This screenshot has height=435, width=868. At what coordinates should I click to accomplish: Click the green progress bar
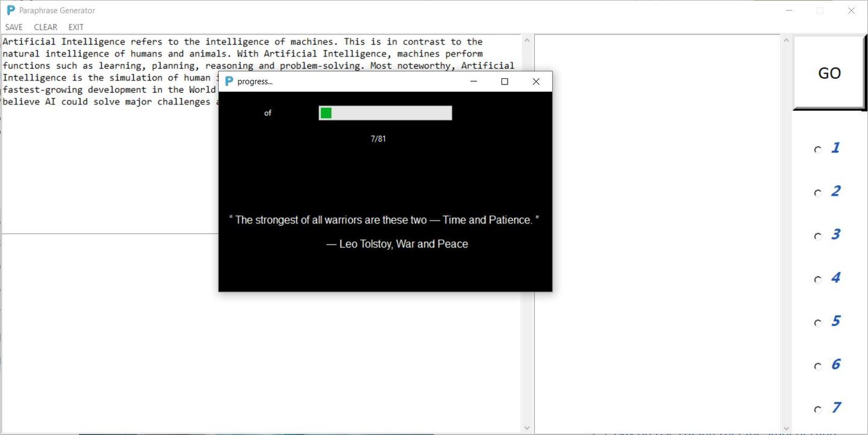[x=385, y=113]
